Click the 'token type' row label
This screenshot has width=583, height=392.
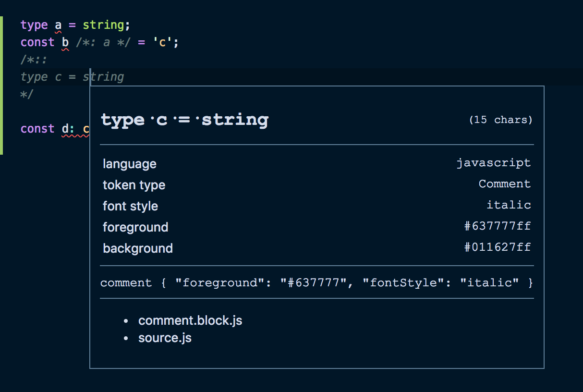(134, 185)
